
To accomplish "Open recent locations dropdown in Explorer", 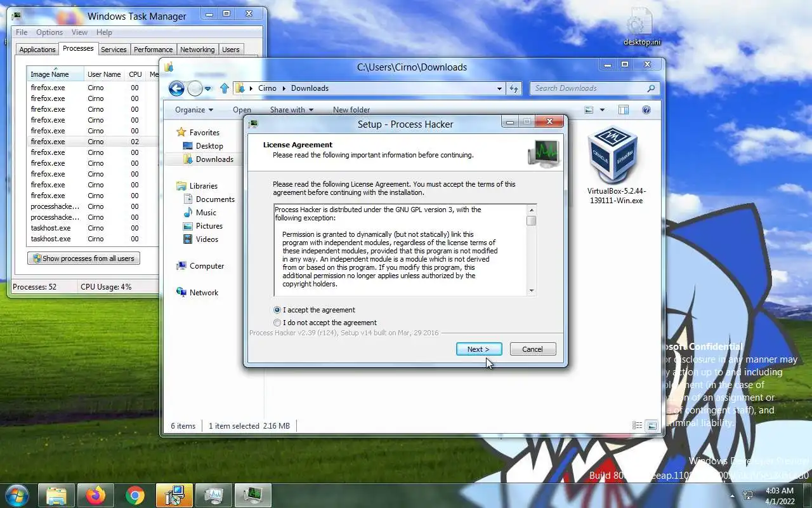I will tap(208, 89).
